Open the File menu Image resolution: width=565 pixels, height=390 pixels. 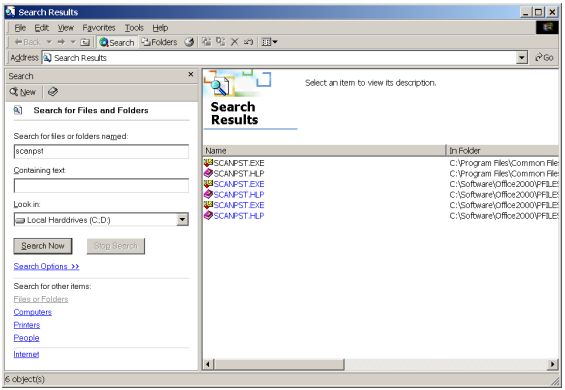coord(20,28)
